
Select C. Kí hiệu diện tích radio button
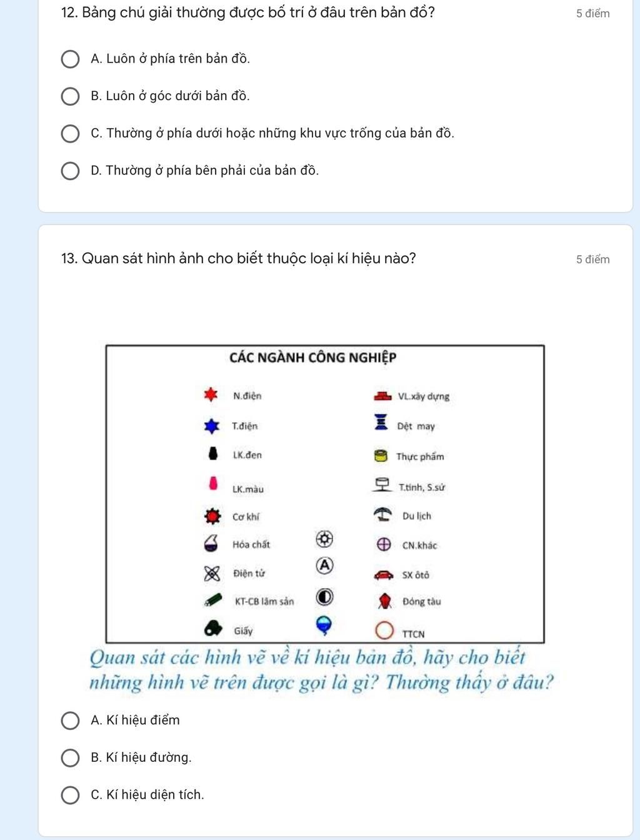click(x=70, y=795)
